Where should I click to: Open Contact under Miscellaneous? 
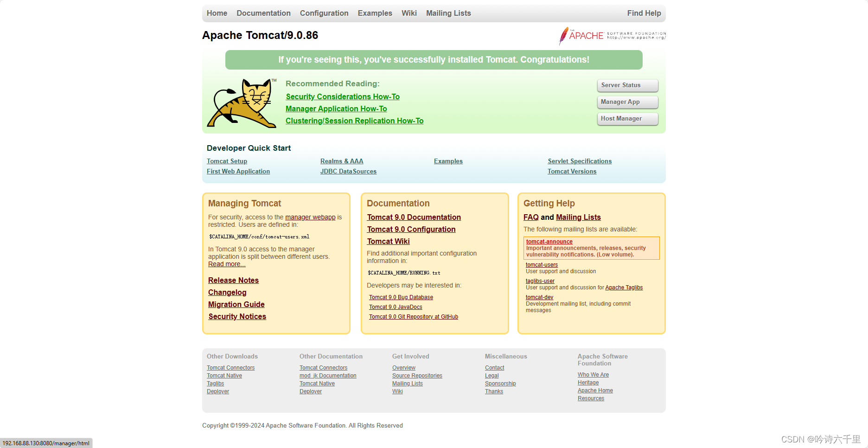point(495,368)
